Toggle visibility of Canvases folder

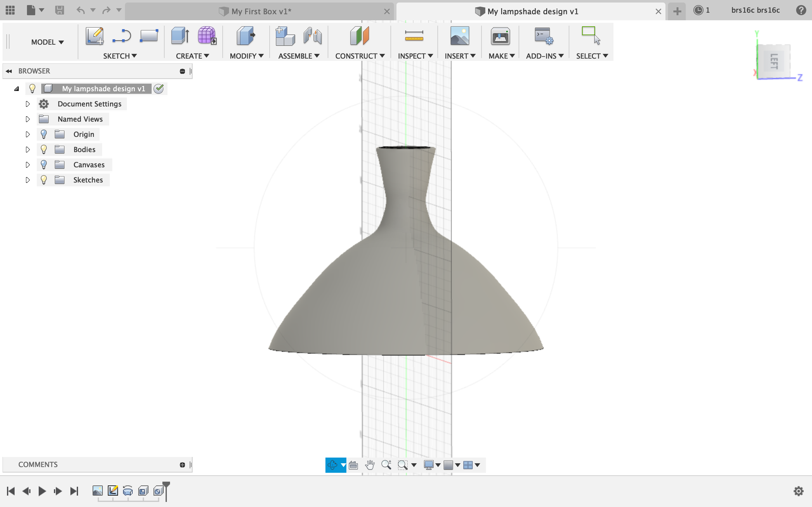click(x=44, y=165)
